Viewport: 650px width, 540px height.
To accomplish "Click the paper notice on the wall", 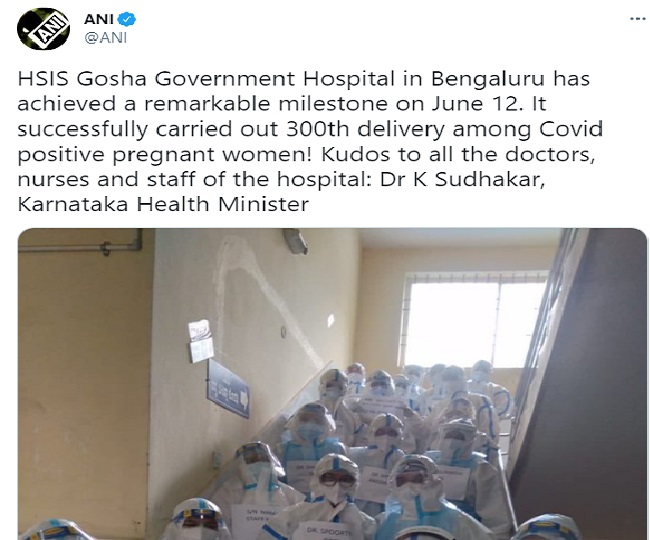I will [201, 341].
